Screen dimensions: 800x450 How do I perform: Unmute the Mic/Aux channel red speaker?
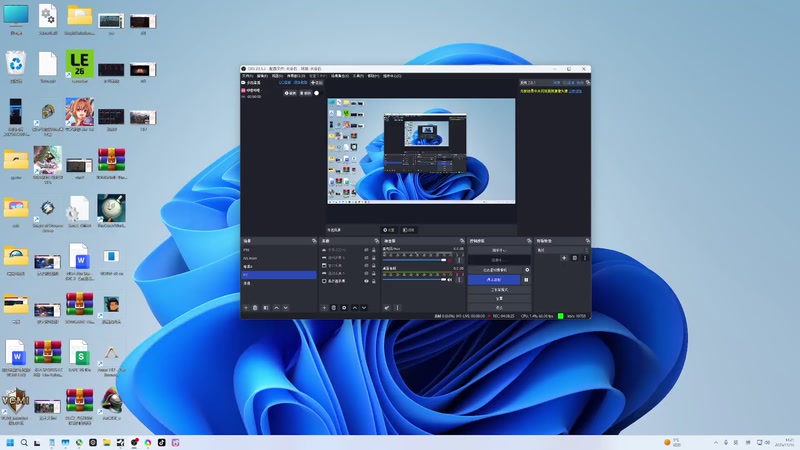click(449, 260)
